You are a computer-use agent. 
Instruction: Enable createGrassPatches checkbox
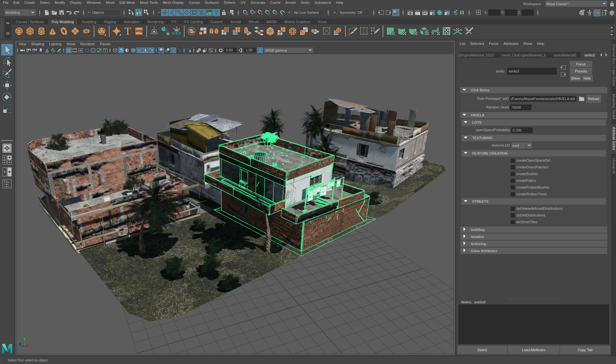click(x=513, y=167)
